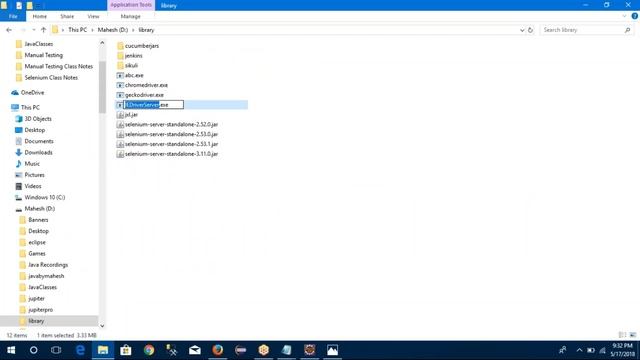
Task: Open Banners folder in sidebar
Action: point(38,220)
